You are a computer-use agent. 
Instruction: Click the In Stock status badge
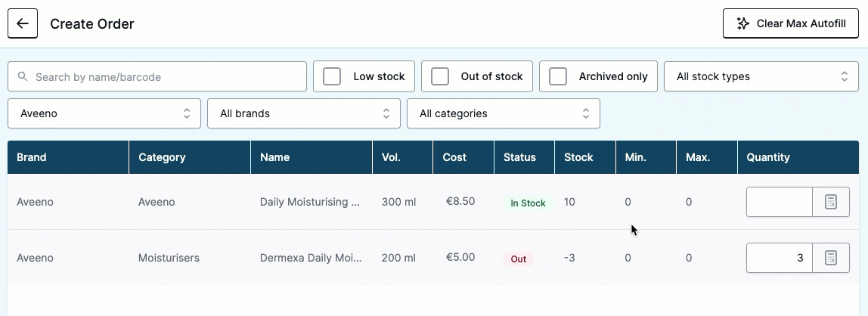(x=528, y=203)
